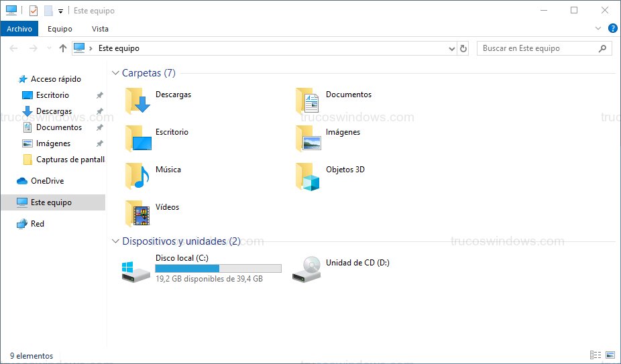
Task: Click the Disco local (C:) usage bar
Action: tap(218, 269)
